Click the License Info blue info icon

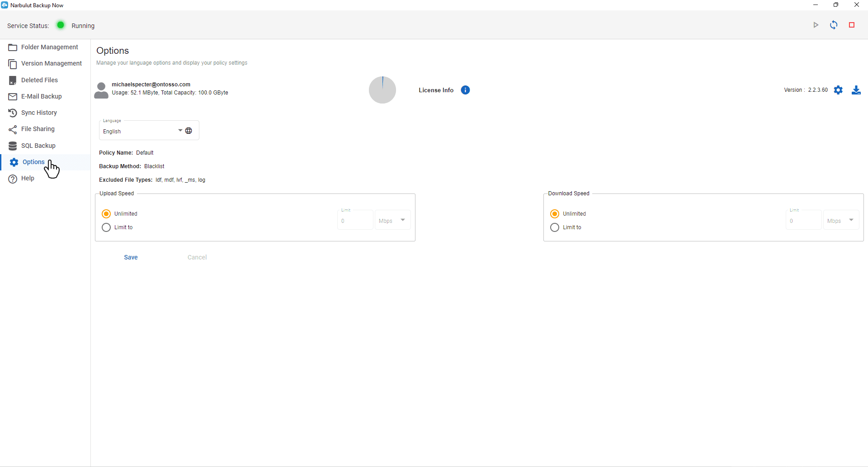click(x=465, y=90)
